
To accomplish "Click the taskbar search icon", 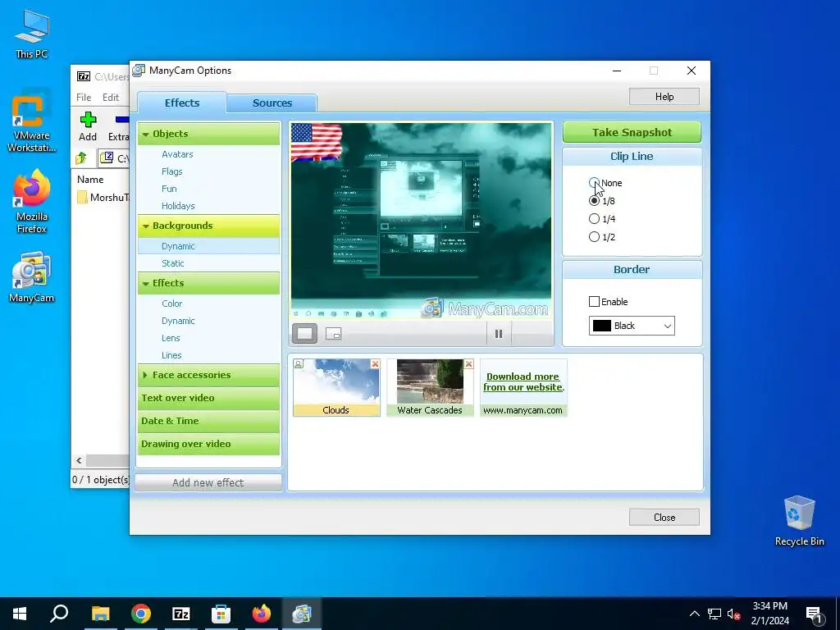I will coord(59,614).
